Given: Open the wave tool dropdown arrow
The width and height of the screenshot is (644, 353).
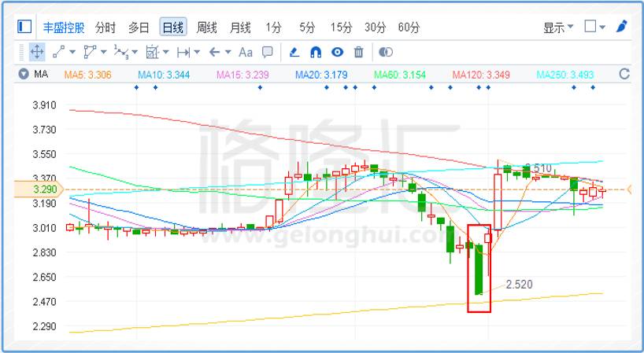Looking at the screenshot, I should pyautogui.click(x=135, y=52).
